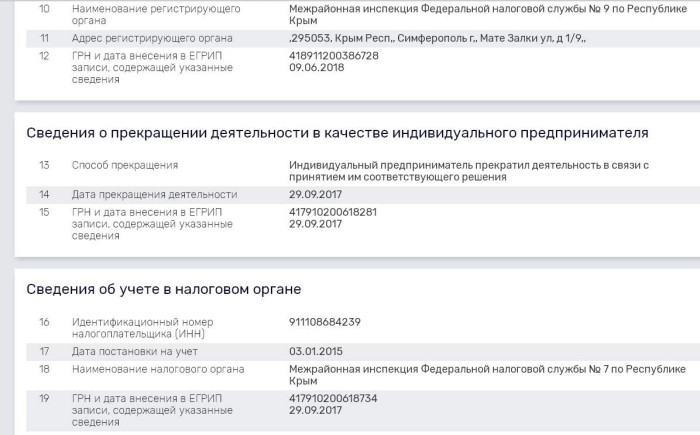Click the heading 'Сведения об учете в налоговом органе'
This screenshot has height=435, width=700.
[163, 289]
